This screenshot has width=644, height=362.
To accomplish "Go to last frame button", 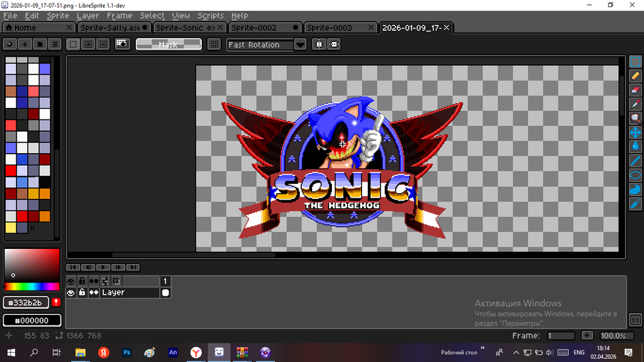I will tap(133, 267).
